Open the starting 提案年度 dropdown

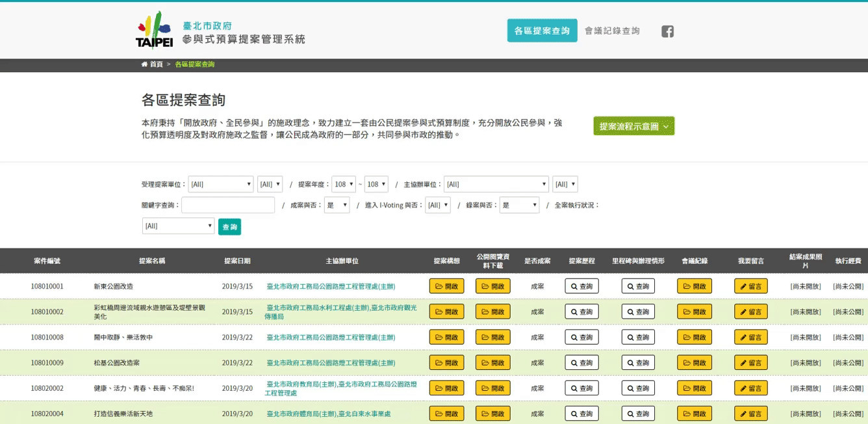pyautogui.click(x=344, y=184)
